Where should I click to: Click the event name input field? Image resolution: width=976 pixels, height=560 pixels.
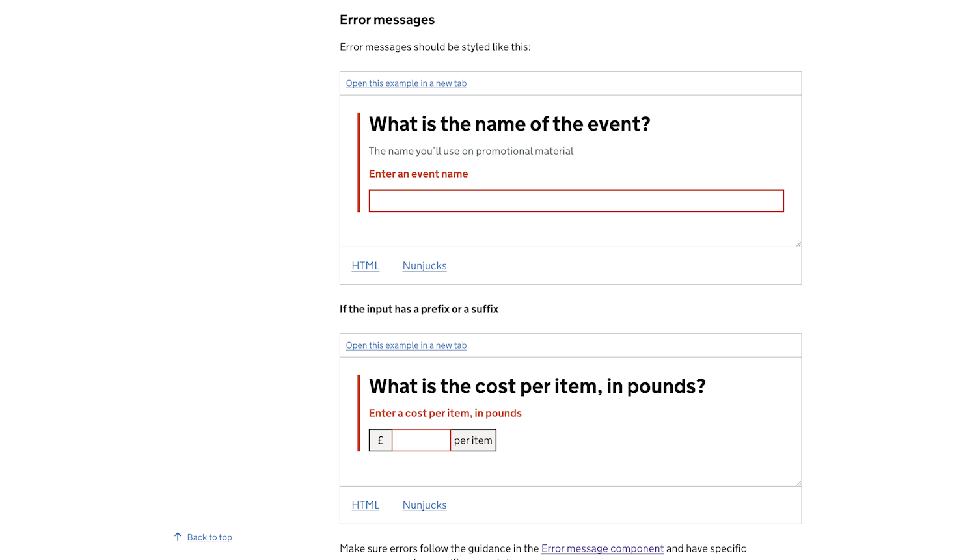pos(576,200)
